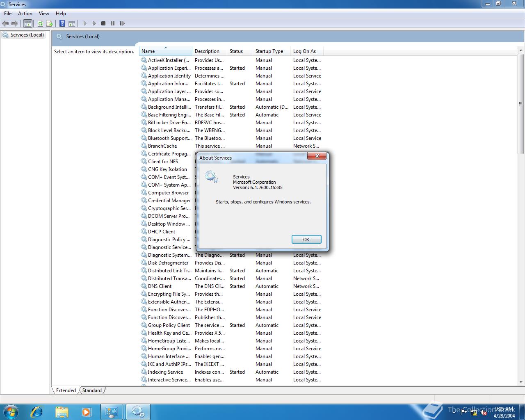
Task: Sort by the Description column header
Action: (210, 51)
